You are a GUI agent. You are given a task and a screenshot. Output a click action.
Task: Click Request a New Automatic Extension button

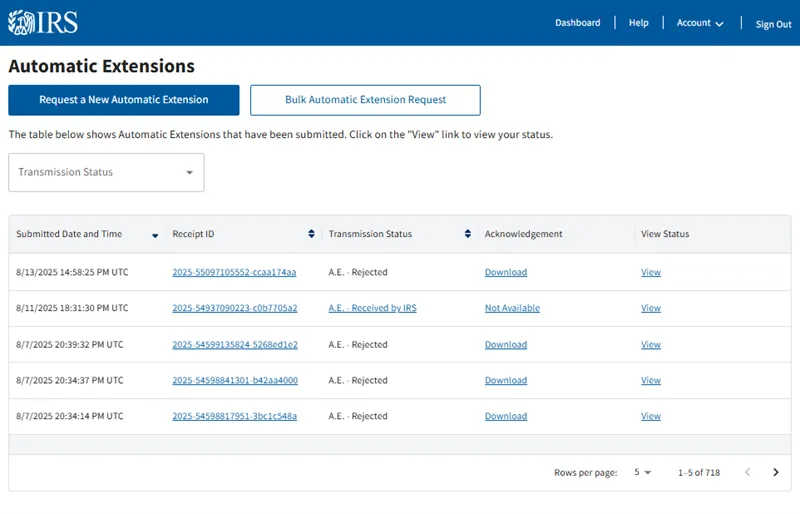(123, 100)
